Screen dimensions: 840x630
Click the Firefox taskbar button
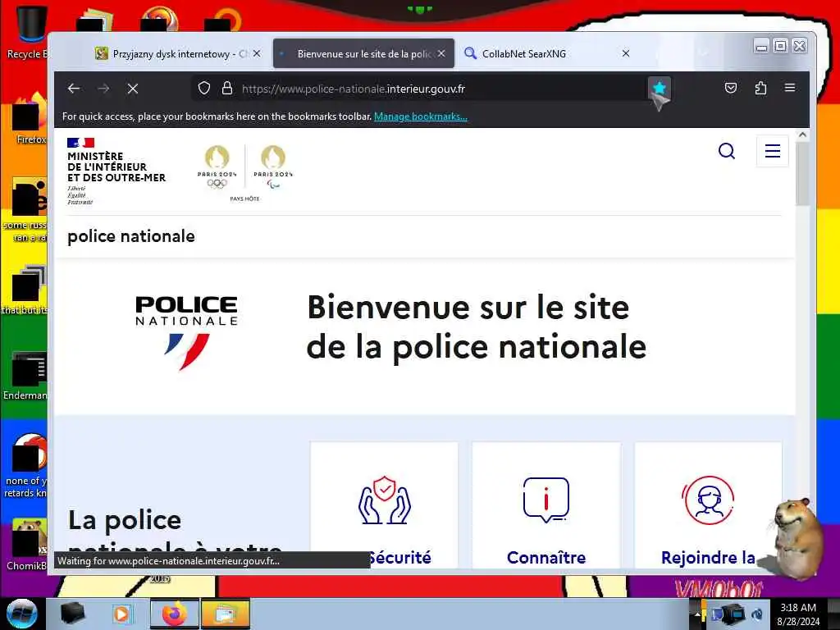click(x=174, y=614)
